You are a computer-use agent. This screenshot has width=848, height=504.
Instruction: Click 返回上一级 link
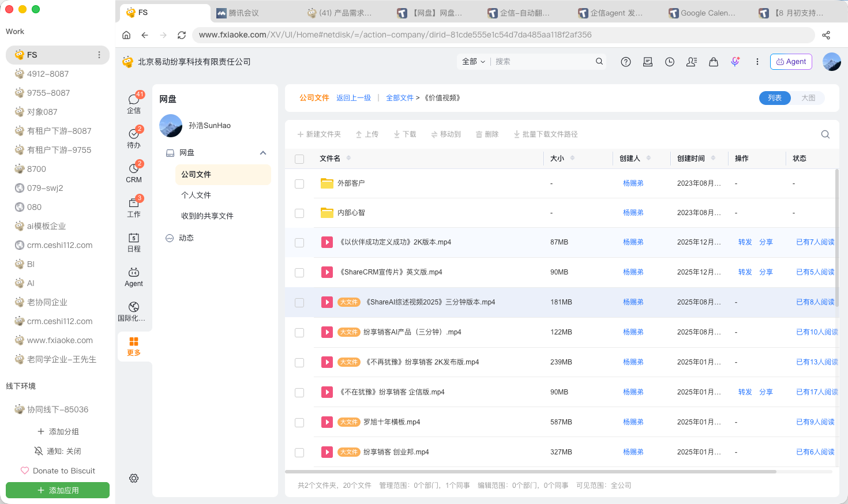(354, 98)
